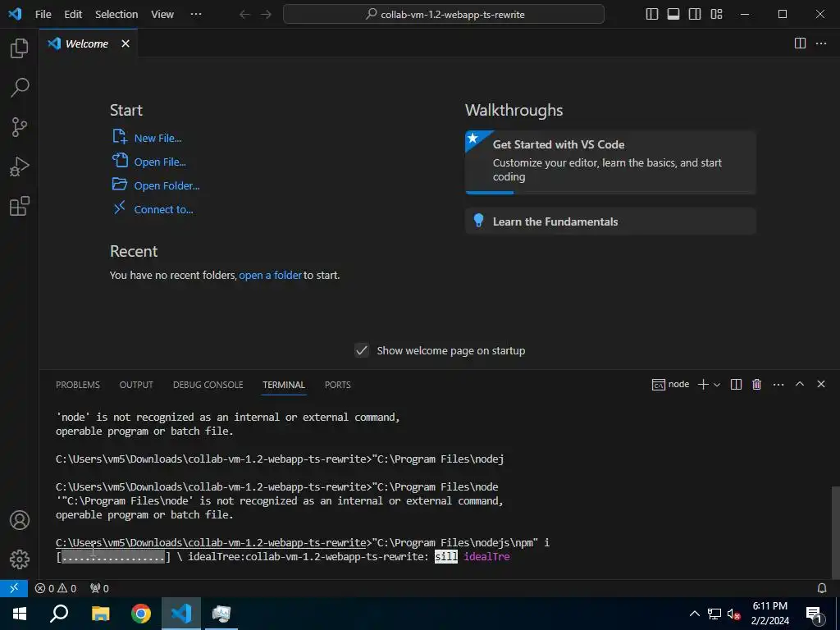Open the taskbar clock showing 6:11 PM
Viewport: 840px width, 630px height.
tap(769, 614)
